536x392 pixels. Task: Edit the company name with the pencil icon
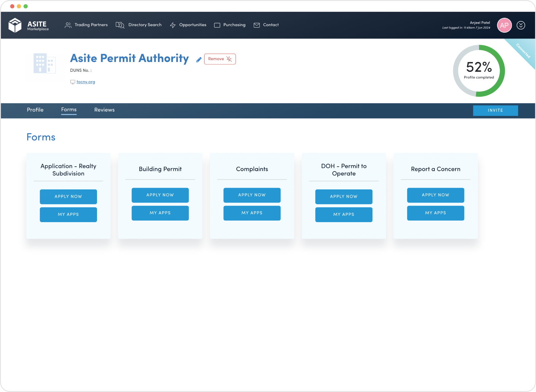199,59
